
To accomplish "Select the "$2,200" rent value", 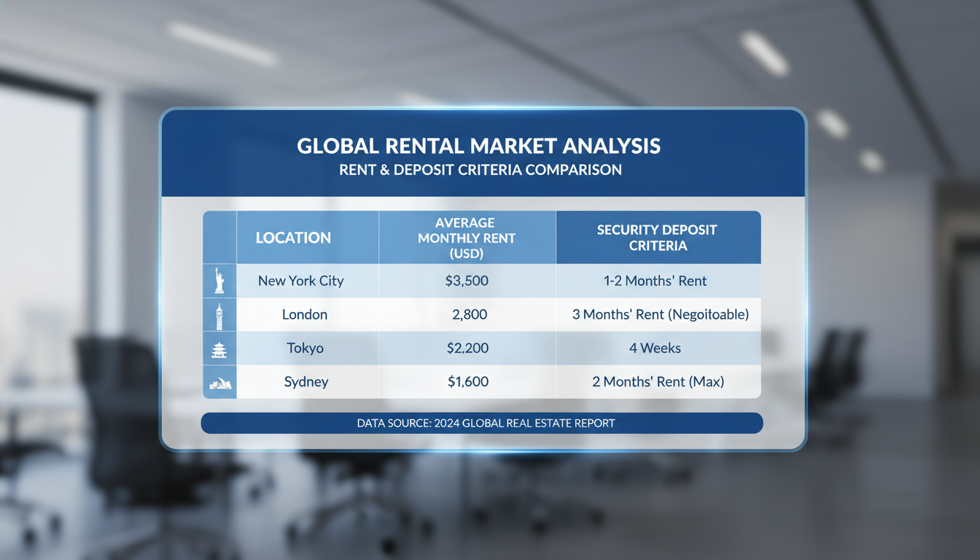I will [467, 349].
